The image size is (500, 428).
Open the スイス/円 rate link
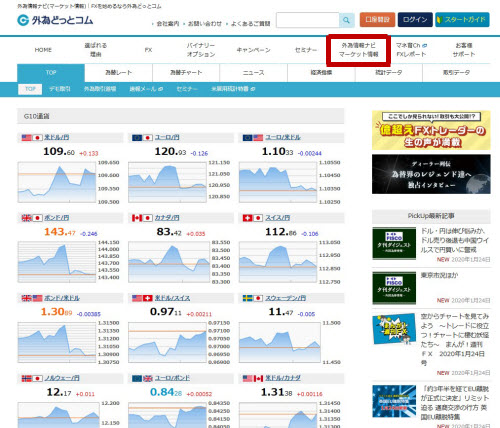(x=277, y=218)
